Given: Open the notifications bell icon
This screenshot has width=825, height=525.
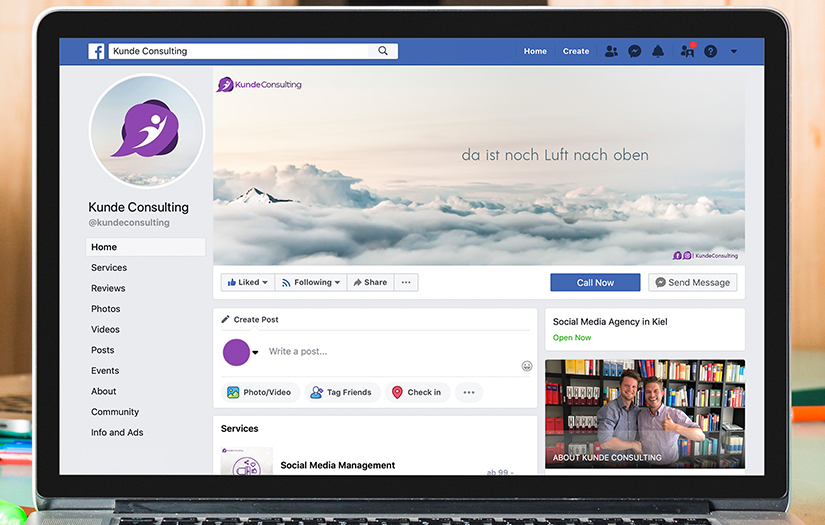Looking at the screenshot, I should pos(658,51).
